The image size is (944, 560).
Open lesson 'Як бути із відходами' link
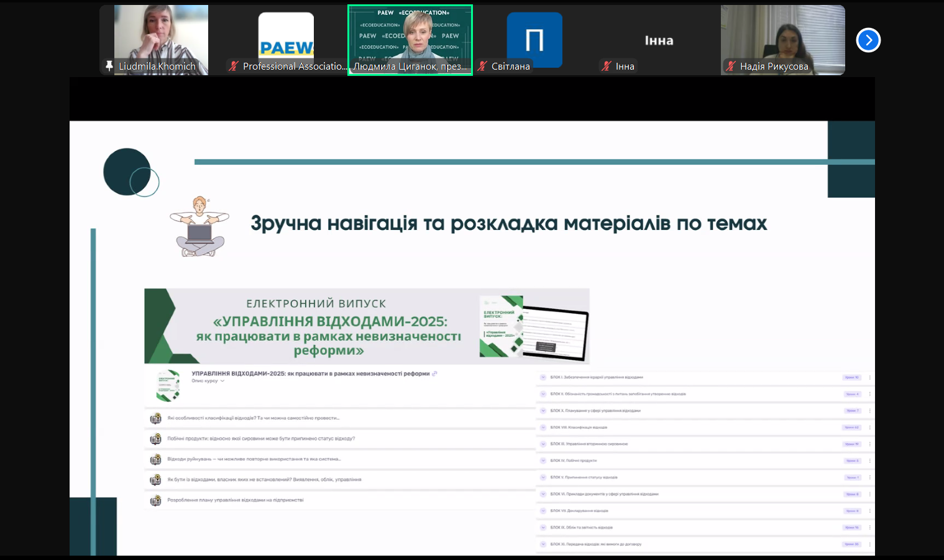pyautogui.click(x=263, y=479)
